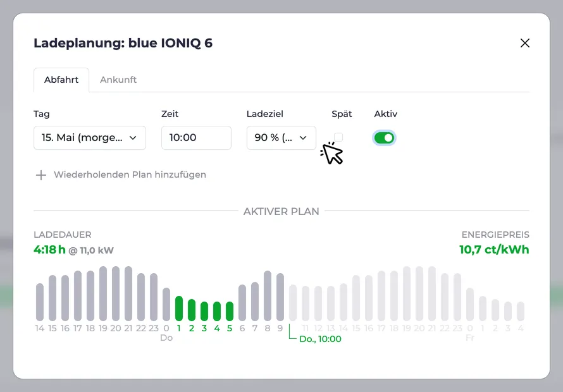Click the price bar for hour 22 today

(x=141, y=297)
